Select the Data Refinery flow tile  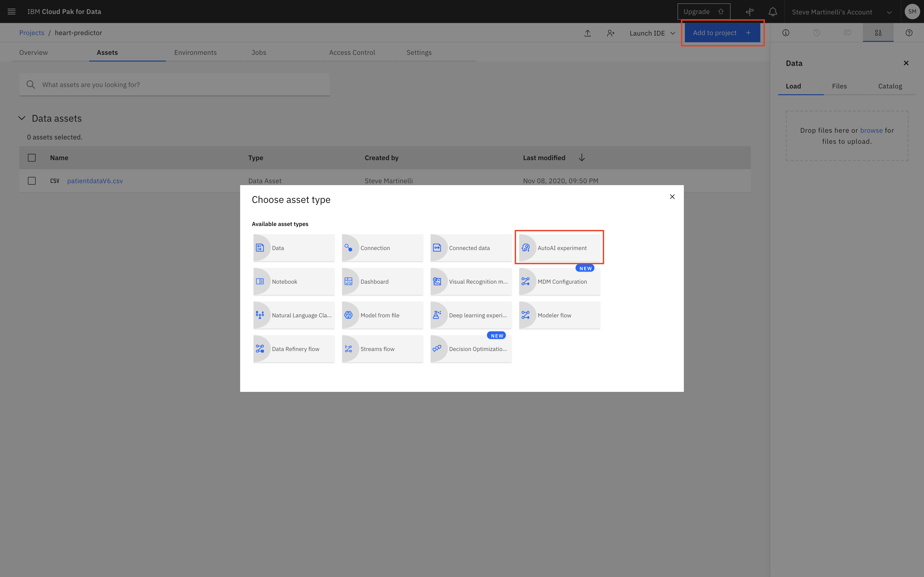(x=294, y=349)
